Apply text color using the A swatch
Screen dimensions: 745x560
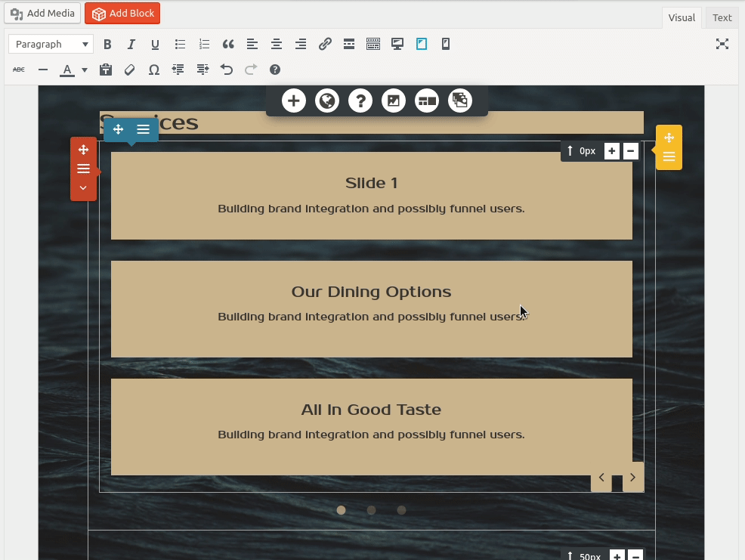pyautogui.click(x=68, y=70)
